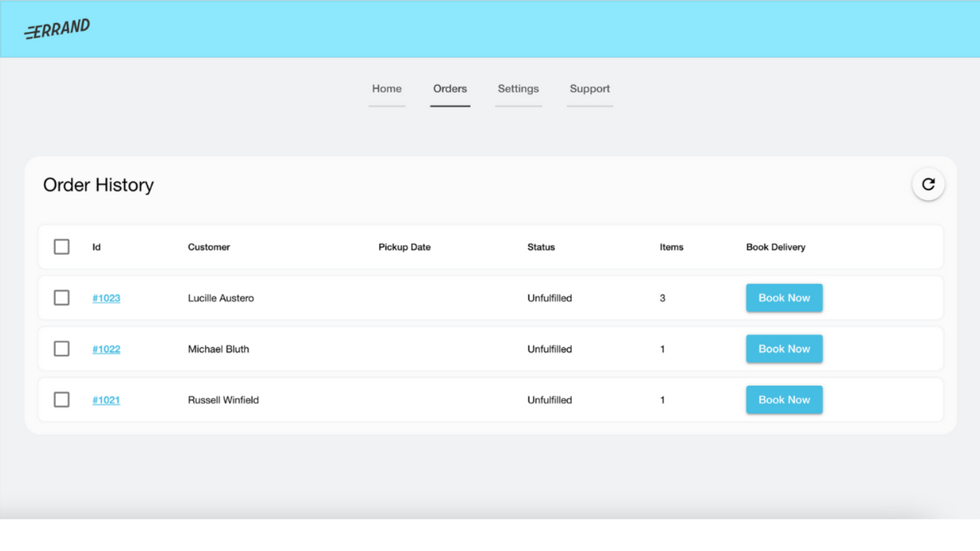Image resolution: width=980 pixels, height=551 pixels.
Task: Open order link #1023
Action: [x=106, y=298]
